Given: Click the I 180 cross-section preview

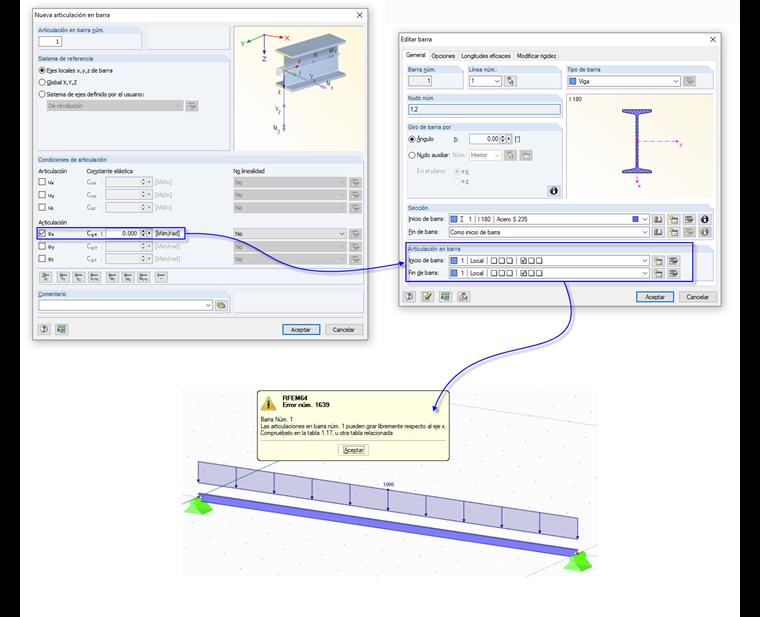Looking at the screenshot, I should (x=640, y=146).
